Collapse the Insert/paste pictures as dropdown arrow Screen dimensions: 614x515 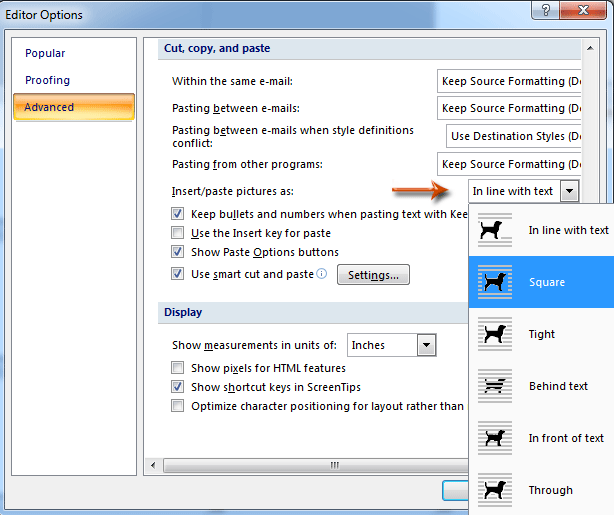pos(569,191)
